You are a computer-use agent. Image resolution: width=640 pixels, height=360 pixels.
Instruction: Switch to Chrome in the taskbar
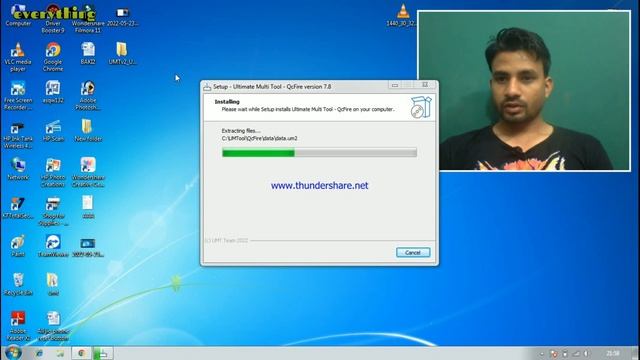tap(81, 353)
